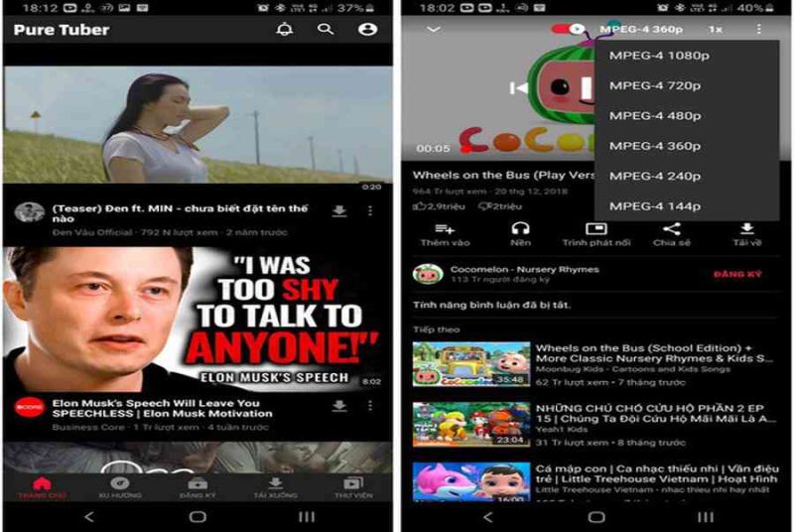Switch to Xu hướng trending tab

[x=120, y=488]
